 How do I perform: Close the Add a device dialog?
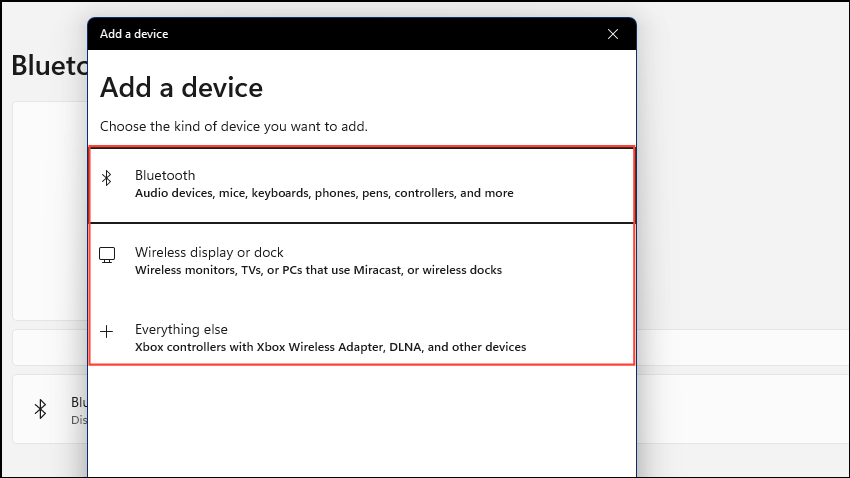coord(613,34)
